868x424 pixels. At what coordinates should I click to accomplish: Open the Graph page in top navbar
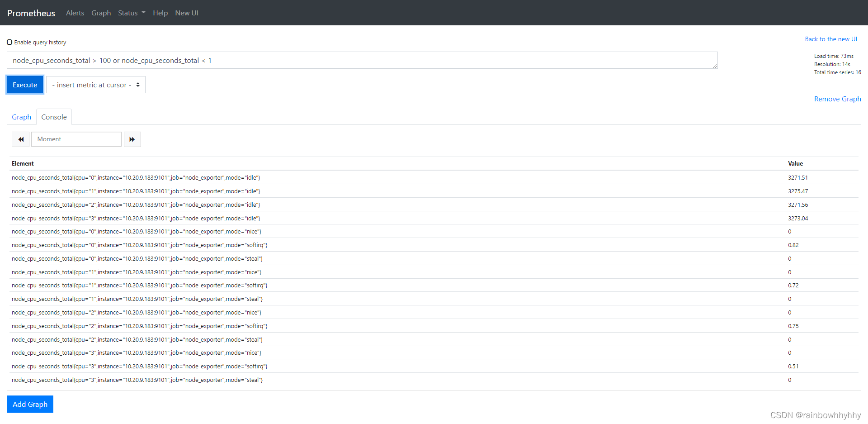[x=101, y=13]
